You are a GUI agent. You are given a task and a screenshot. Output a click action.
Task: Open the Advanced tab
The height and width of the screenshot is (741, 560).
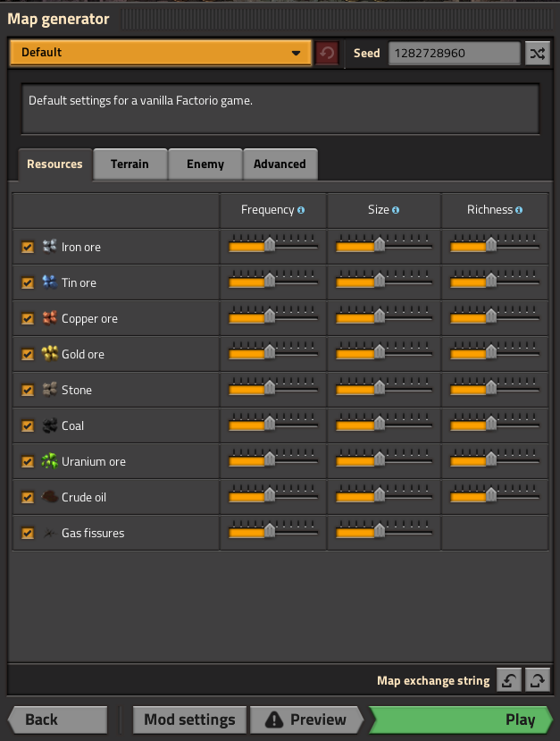(280, 164)
